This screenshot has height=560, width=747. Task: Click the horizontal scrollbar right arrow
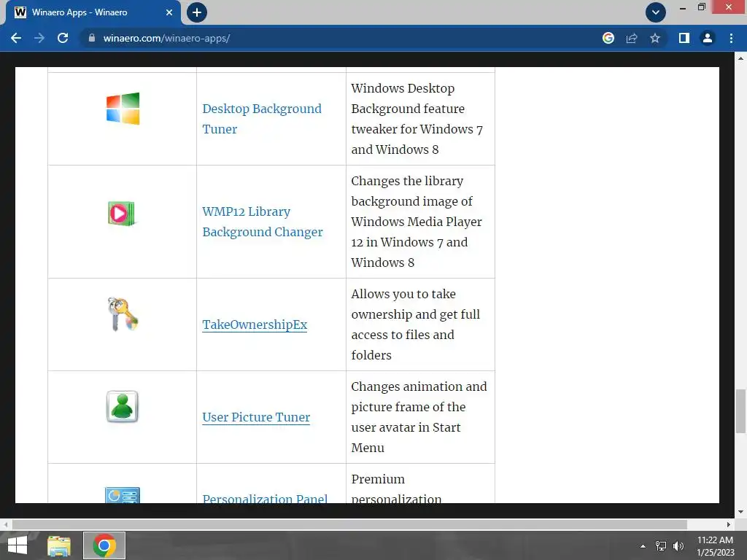point(729,524)
